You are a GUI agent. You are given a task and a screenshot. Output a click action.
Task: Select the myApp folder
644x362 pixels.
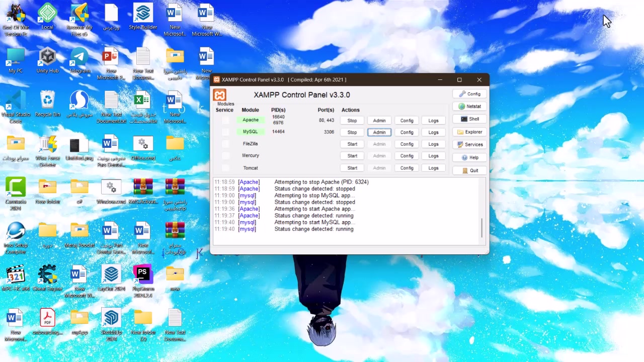pyautogui.click(x=79, y=322)
